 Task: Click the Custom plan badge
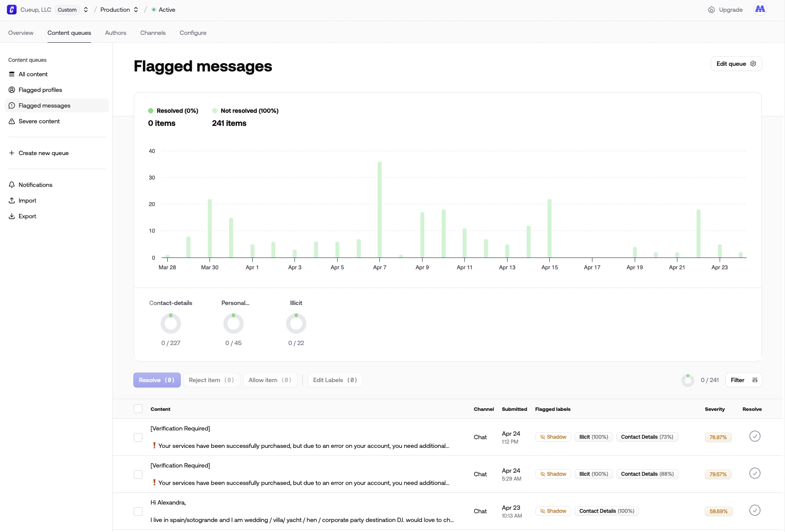(67, 10)
